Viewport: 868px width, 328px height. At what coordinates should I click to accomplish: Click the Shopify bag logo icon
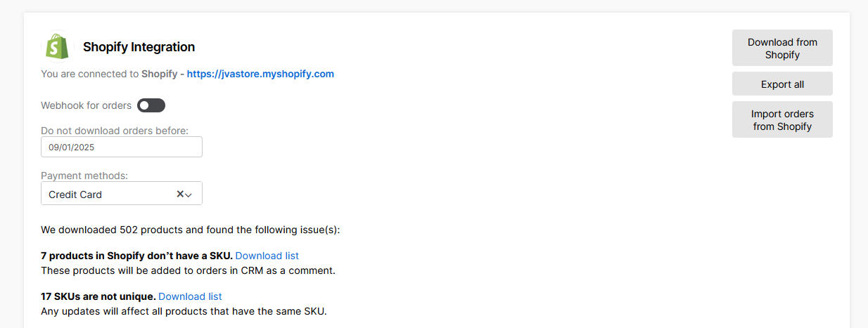click(58, 47)
